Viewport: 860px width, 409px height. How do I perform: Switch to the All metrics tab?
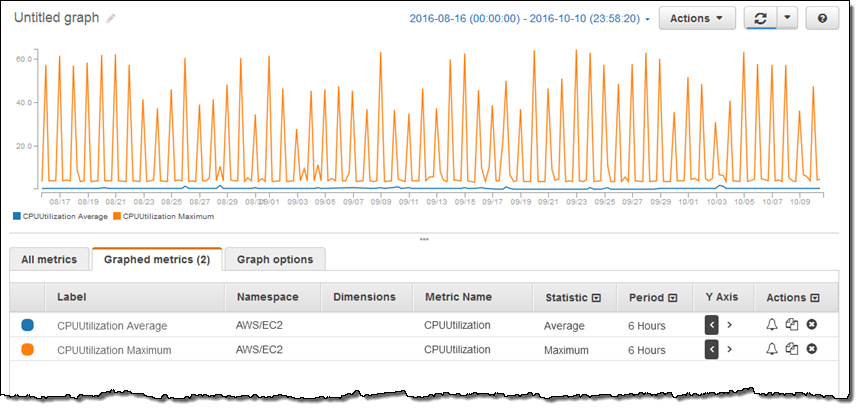pos(49,260)
